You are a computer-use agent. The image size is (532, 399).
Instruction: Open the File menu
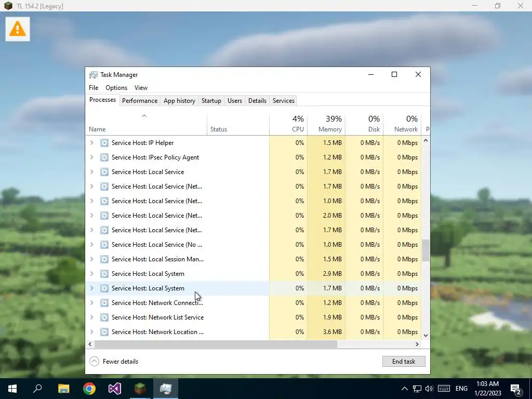94,88
